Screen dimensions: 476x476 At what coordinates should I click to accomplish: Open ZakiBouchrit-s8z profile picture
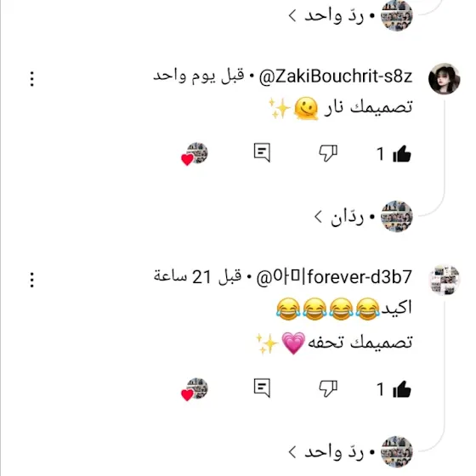coord(444,78)
